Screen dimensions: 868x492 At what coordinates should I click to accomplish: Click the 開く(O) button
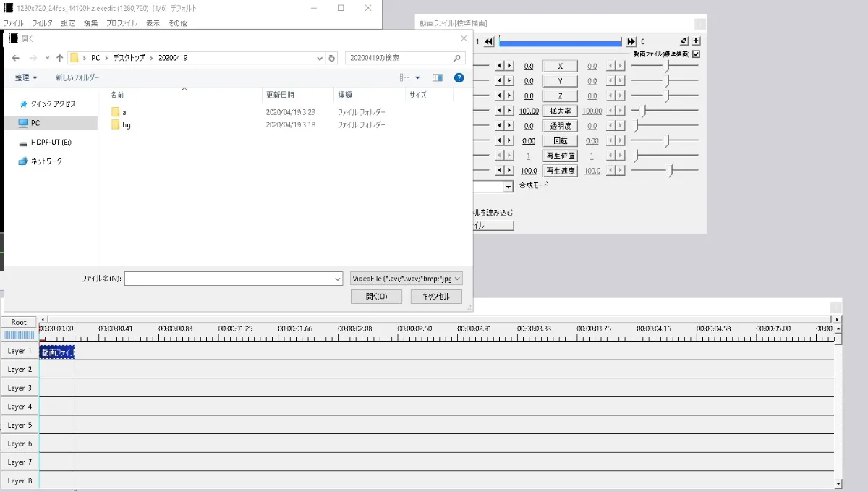[376, 297]
